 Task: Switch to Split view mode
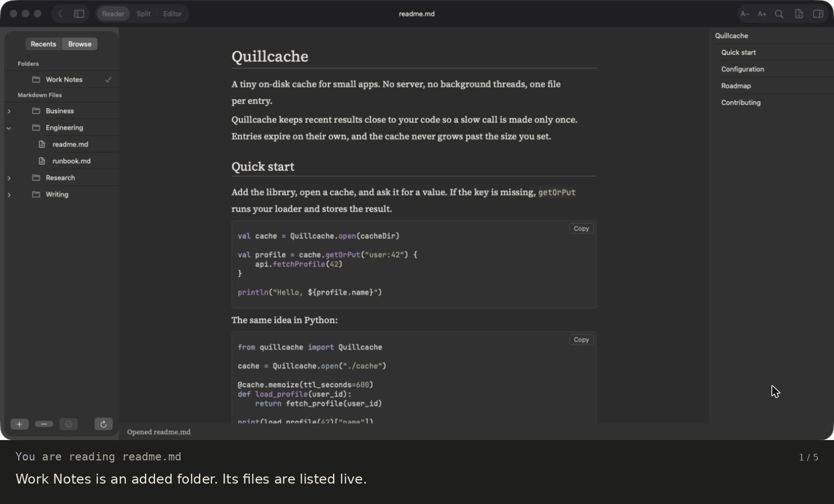click(x=143, y=14)
